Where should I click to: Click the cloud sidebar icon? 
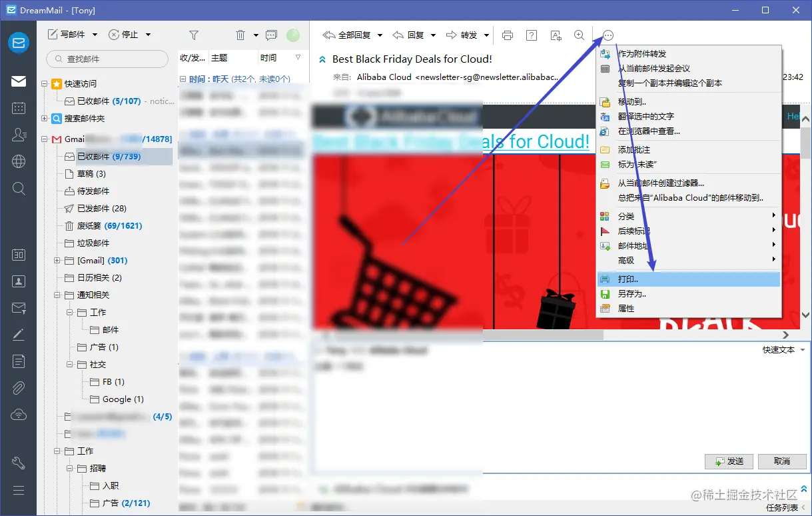point(19,415)
